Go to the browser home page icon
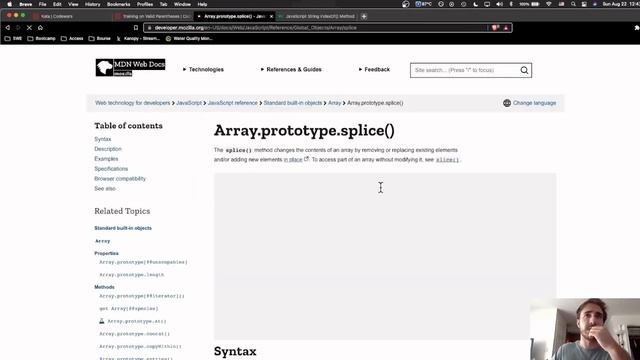The image size is (640, 360). 40,28
